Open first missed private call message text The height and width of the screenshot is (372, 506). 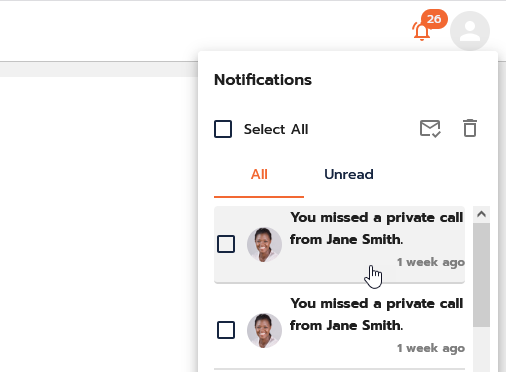pos(377,228)
